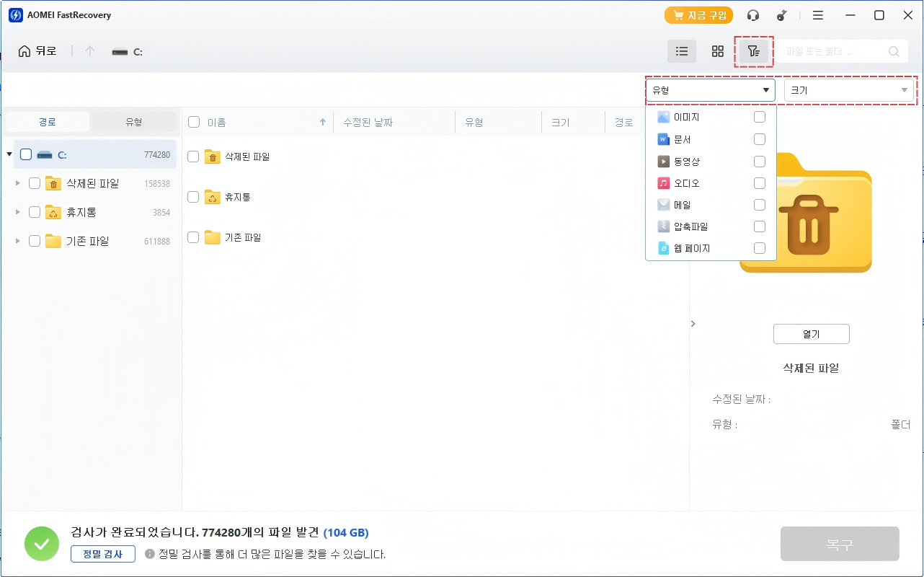Switch to list view icon
The height and width of the screenshot is (577, 924).
pyautogui.click(x=682, y=51)
